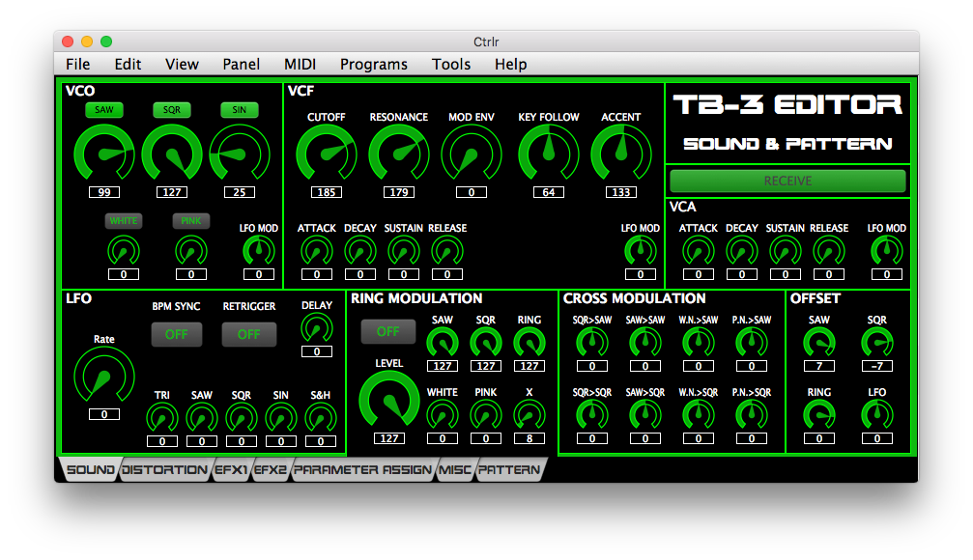Click the LFO DELAY knob
The image size is (973, 560).
(x=317, y=328)
